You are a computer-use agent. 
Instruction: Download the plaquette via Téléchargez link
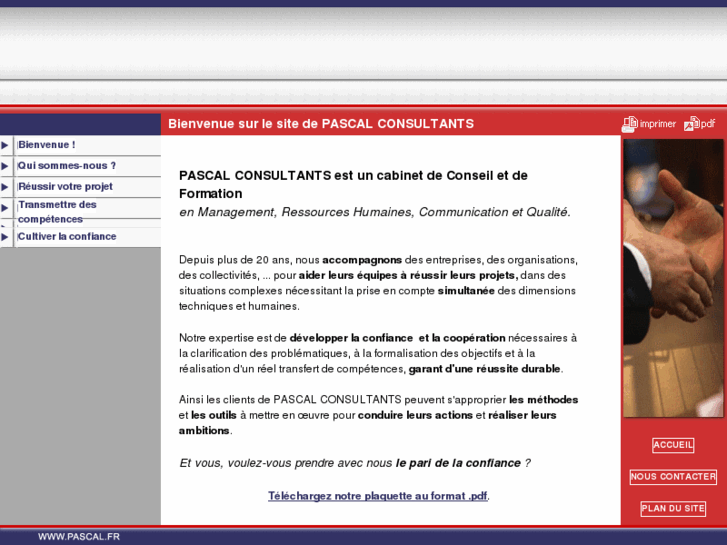pos(377,496)
